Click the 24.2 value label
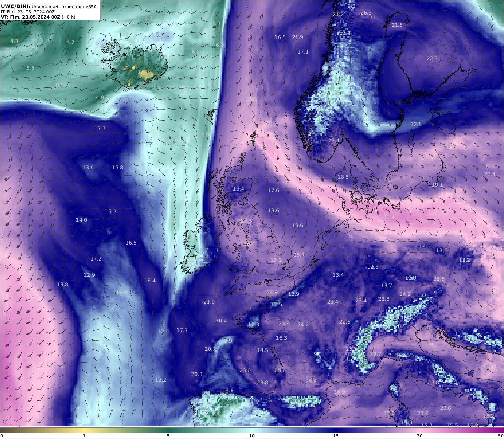This screenshot has width=504, height=439. (303, 324)
